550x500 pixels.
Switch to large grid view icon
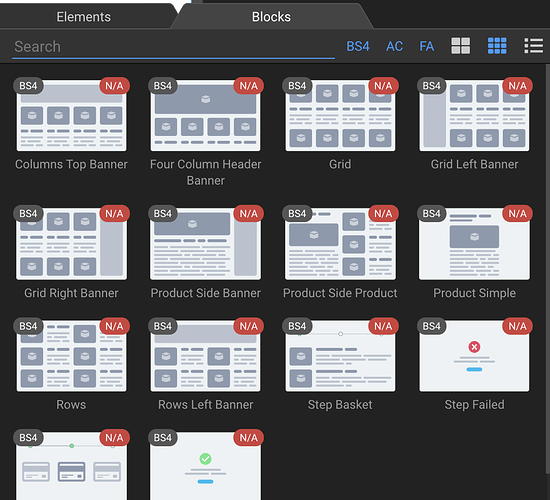click(x=460, y=46)
